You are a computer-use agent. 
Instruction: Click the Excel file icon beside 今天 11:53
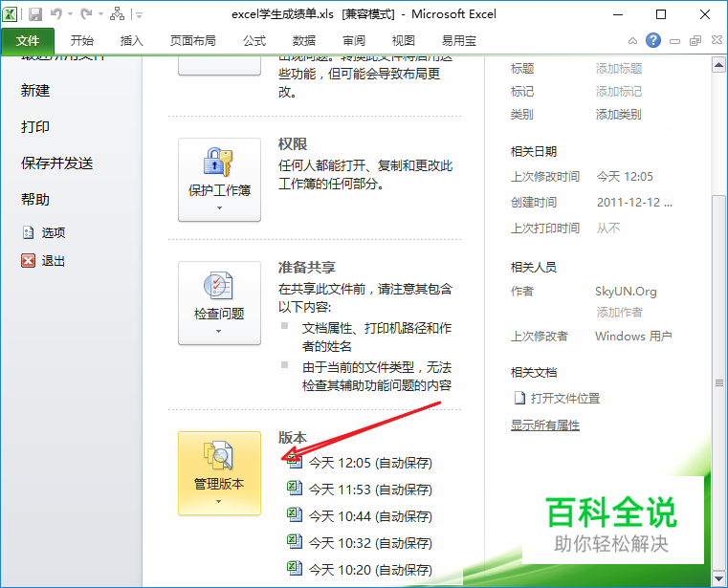295,488
